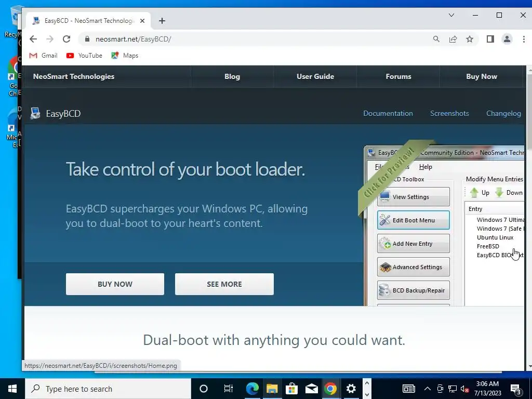532x399 pixels.
Task: Open the Blog nav item
Action: 232,76
